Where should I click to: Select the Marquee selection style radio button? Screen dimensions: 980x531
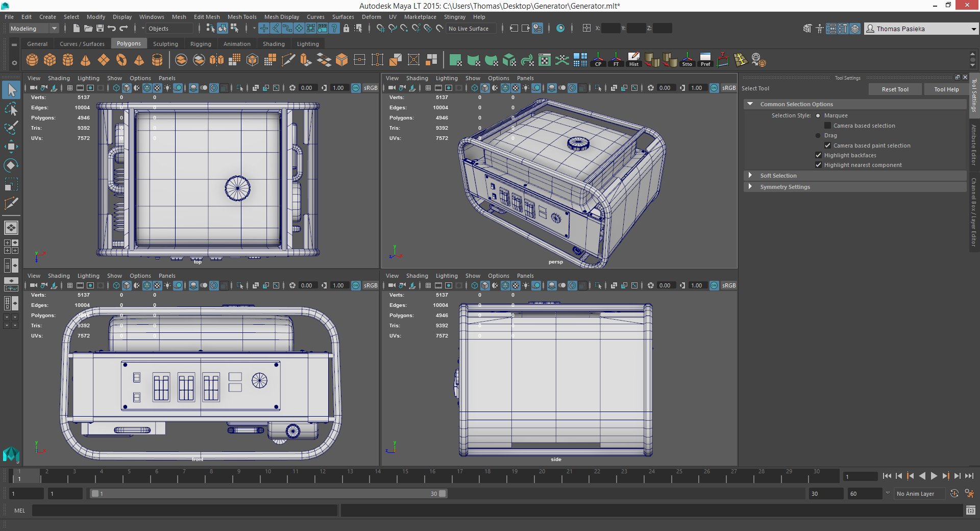tap(818, 115)
